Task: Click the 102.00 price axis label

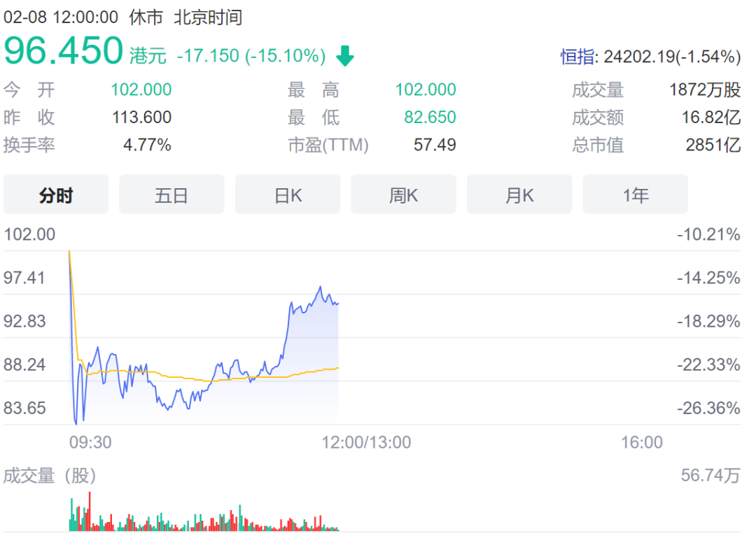Action: click(x=29, y=234)
